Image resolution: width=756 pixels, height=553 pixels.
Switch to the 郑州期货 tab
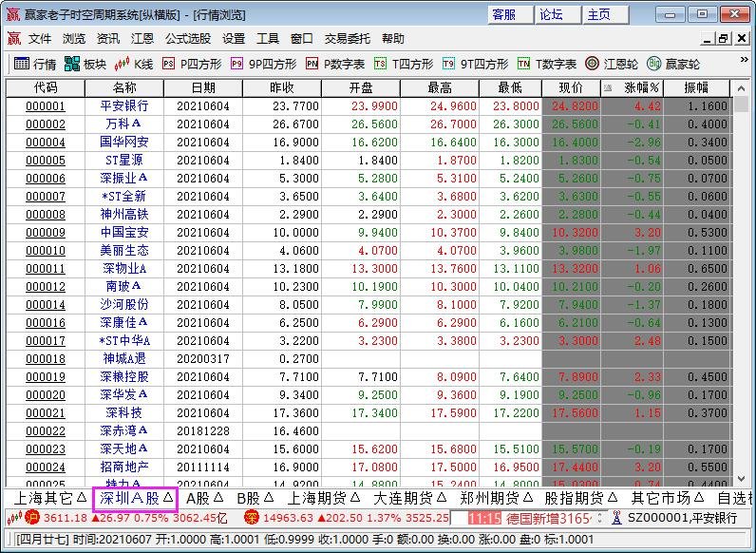496,498
